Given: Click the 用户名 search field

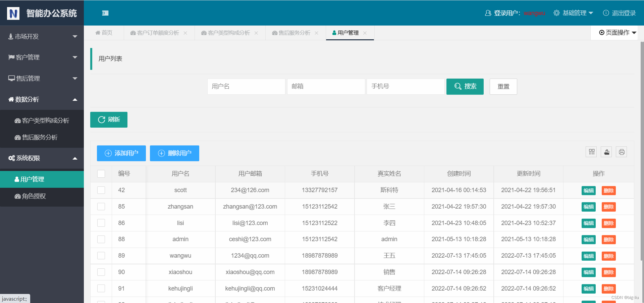Looking at the screenshot, I should tap(246, 87).
